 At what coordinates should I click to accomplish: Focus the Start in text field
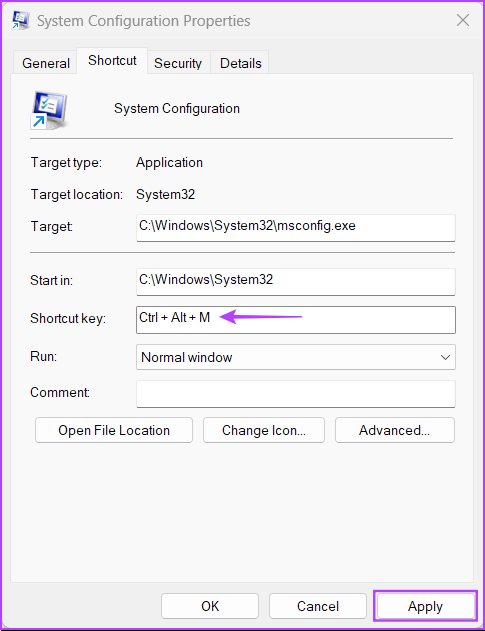click(296, 282)
